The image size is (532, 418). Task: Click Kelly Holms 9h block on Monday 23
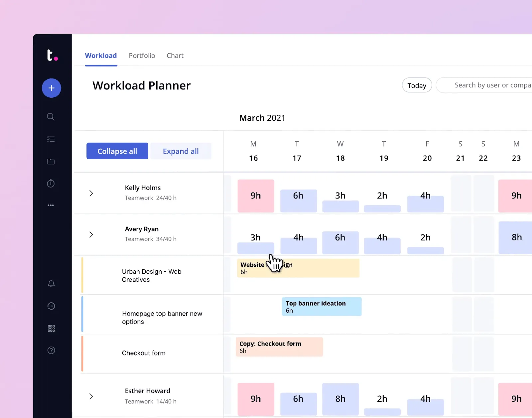(x=515, y=196)
